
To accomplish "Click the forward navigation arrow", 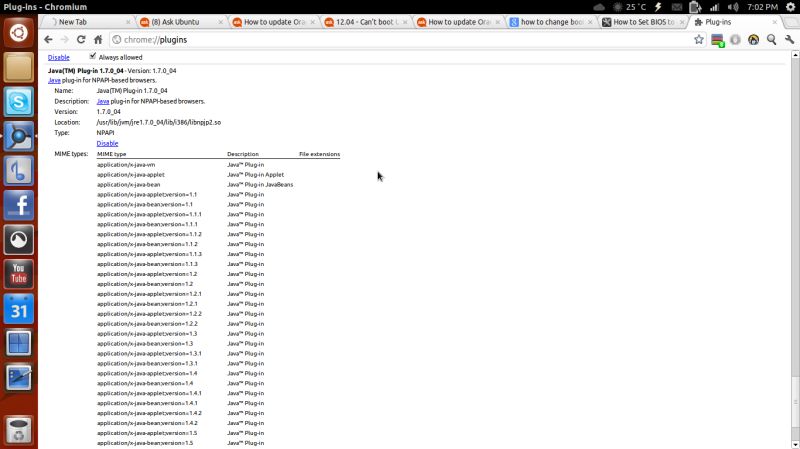I will coord(64,40).
